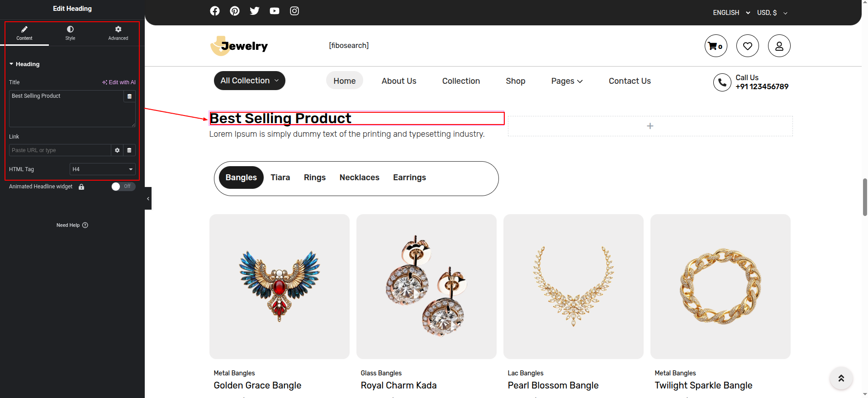The image size is (868, 398).
Task: Open the HTML Tag H4 dropdown
Action: tap(103, 169)
